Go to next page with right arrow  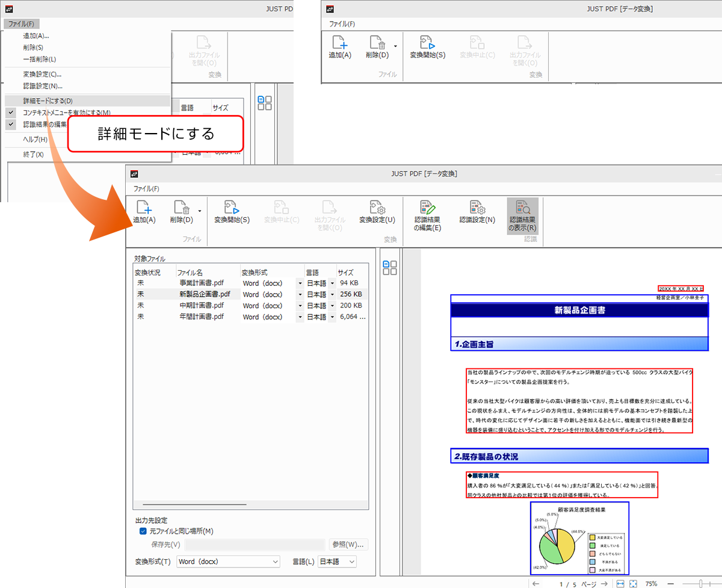(603, 584)
